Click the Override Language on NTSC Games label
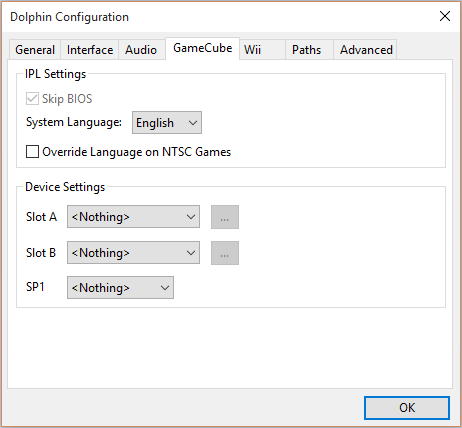Screen dimensions: 462x428 (137, 152)
